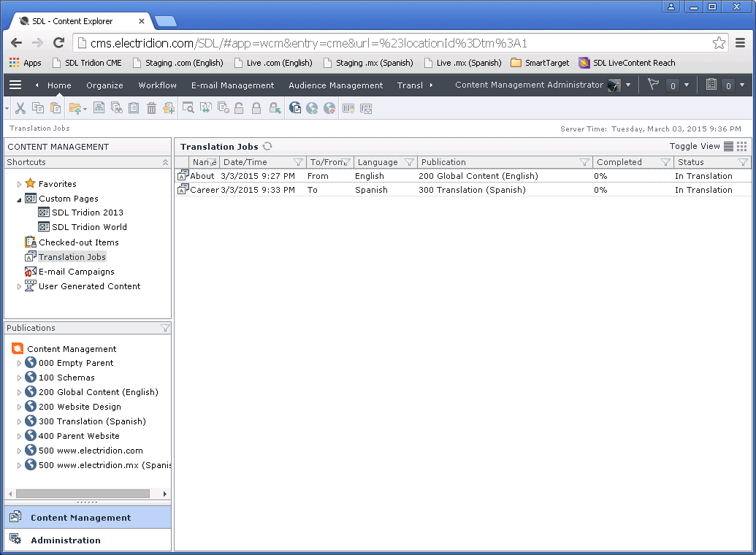The image size is (756, 555).
Task: Click the Publish globe icon in toolbar
Action: pos(312,109)
